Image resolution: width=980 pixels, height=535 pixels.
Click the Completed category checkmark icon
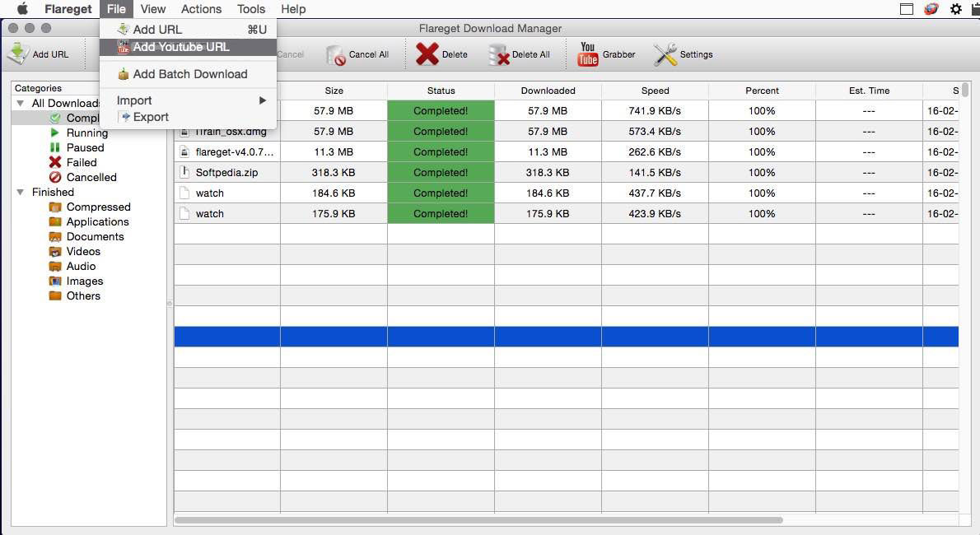(x=55, y=118)
